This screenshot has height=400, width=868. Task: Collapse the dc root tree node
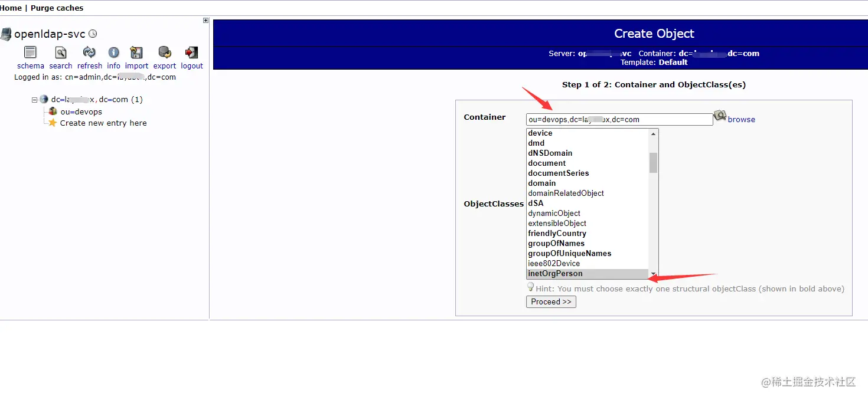coord(35,100)
